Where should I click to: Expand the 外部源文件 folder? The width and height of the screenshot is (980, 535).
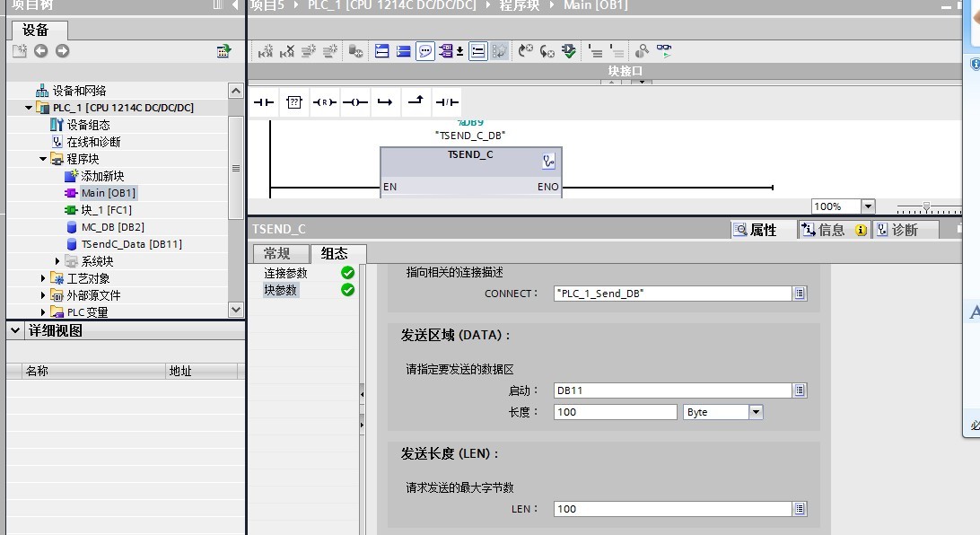42,295
